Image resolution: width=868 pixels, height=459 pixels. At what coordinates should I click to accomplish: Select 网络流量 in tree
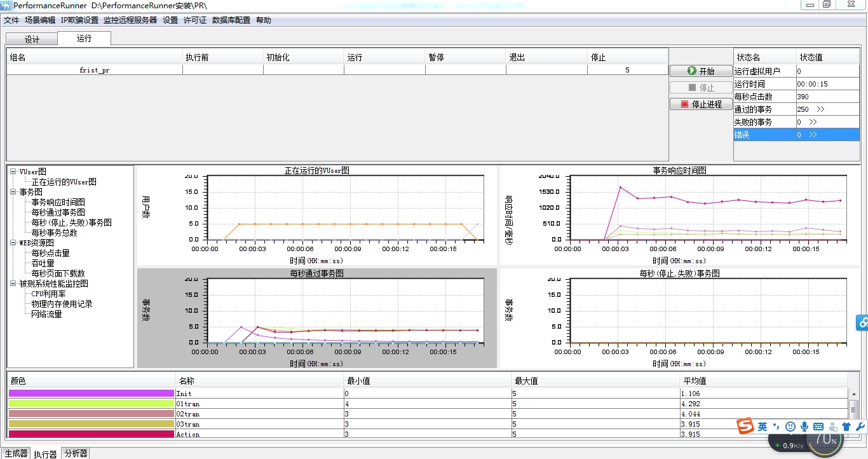(47, 314)
